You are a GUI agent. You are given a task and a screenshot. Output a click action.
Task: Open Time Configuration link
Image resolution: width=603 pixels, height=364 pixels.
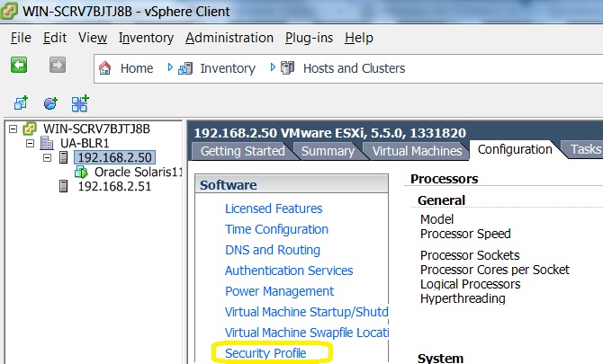pyautogui.click(x=276, y=229)
